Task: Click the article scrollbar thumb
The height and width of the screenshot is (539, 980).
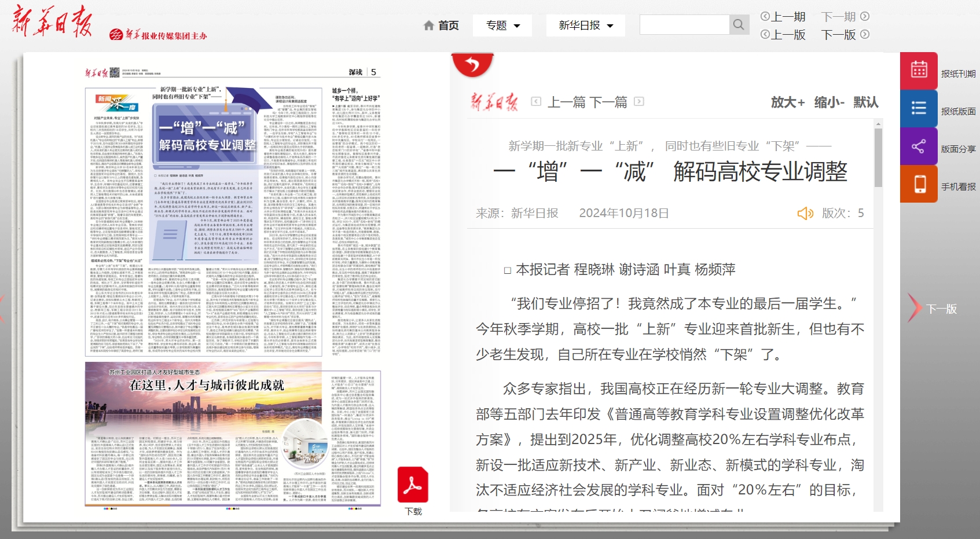Action: pyautogui.click(x=878, y=157)
